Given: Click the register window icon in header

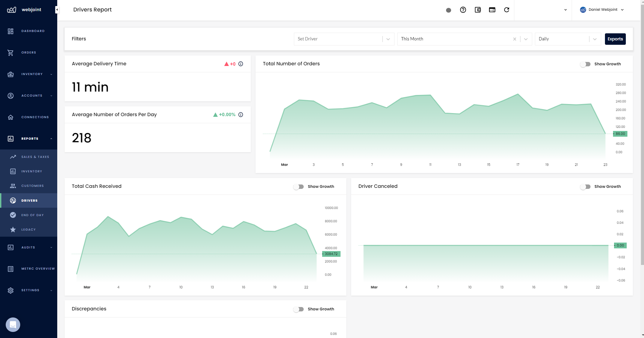Looking at the screenshot, I should pos(492,10).
